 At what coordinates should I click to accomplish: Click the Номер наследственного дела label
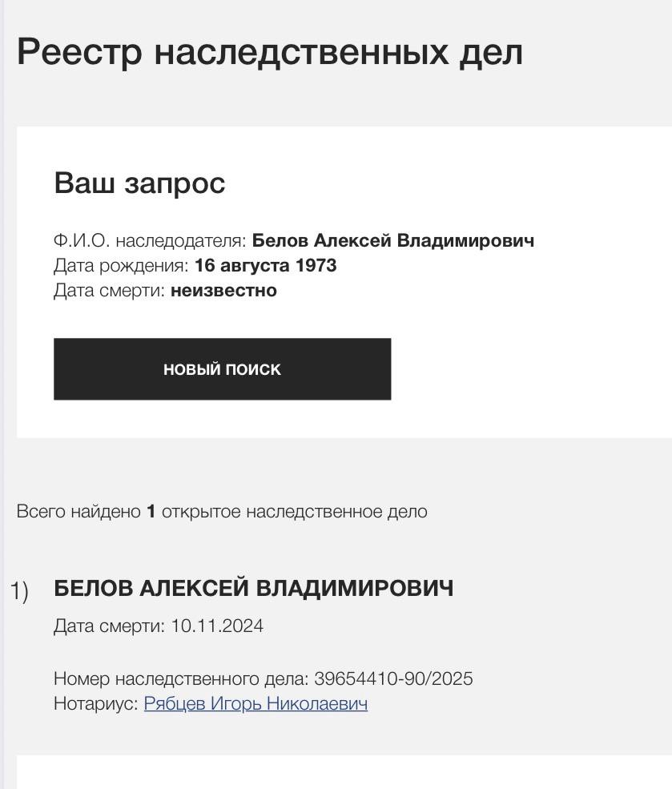(180, 679)
